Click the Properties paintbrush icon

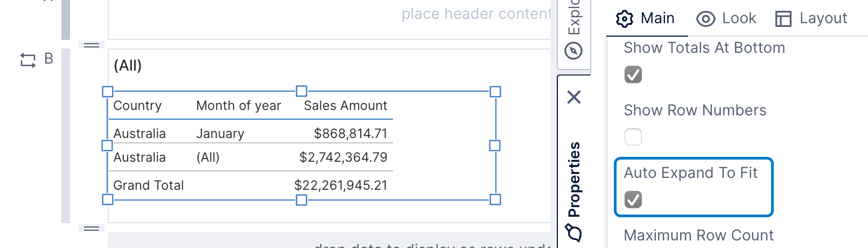573,233
